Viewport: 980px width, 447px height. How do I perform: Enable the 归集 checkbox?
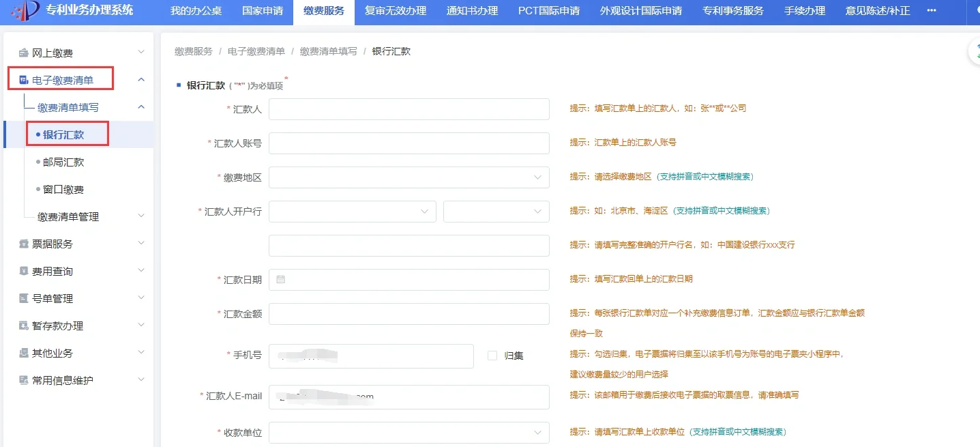point(492,356)
